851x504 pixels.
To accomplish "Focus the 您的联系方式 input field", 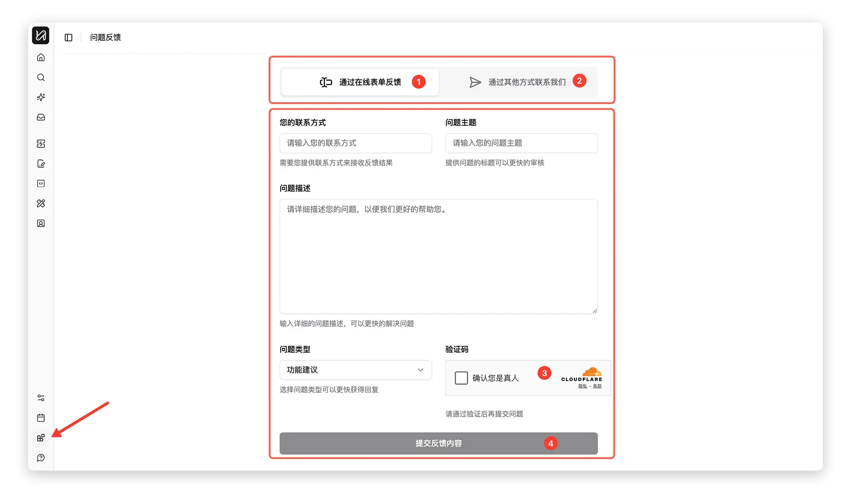I will [x=355, y=143].
